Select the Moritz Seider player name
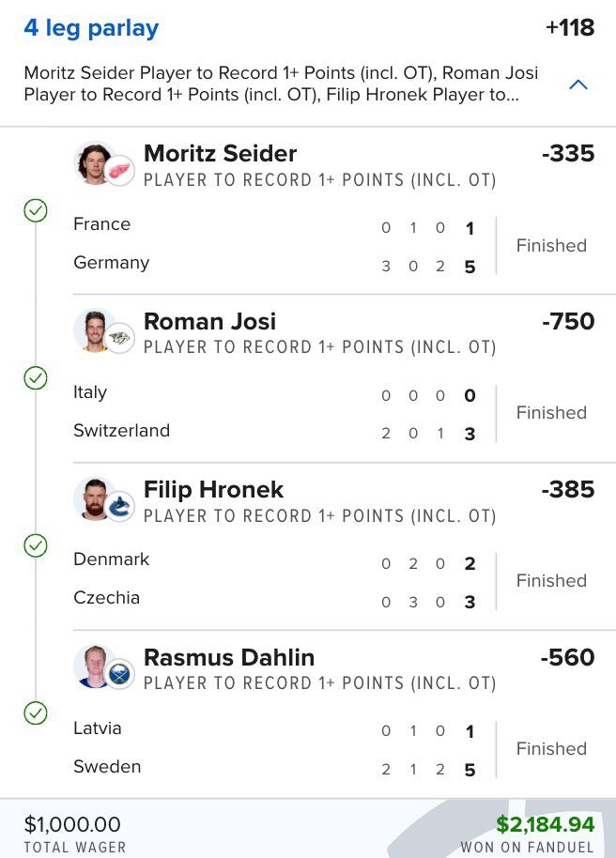The image size is (616, 858). [x=220, y=154]
